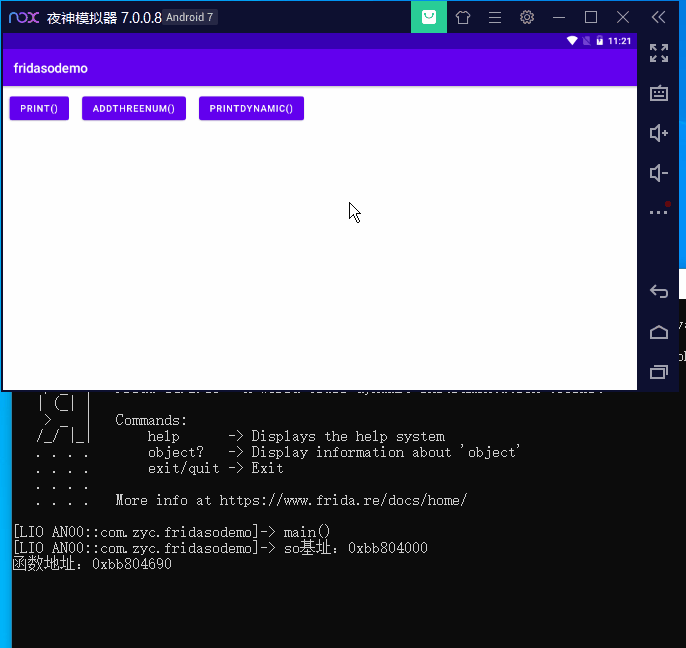
Task: Click the Nox logo in title bar
Action: click(24, 18)
